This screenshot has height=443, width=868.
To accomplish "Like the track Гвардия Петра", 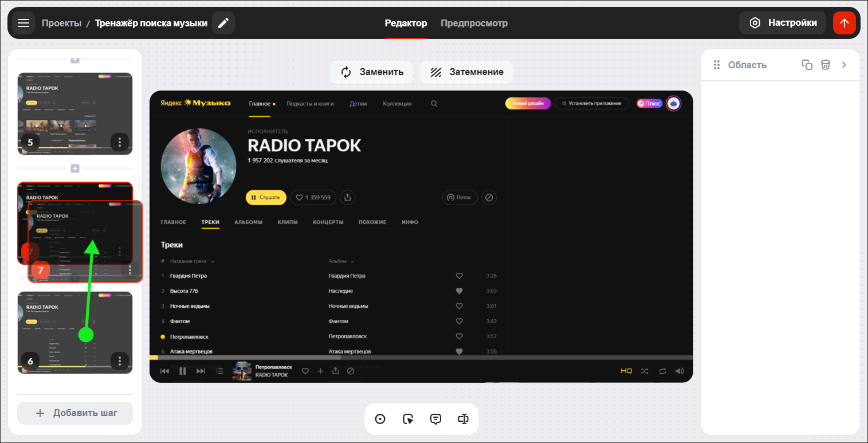I will (x=459, y=276).
